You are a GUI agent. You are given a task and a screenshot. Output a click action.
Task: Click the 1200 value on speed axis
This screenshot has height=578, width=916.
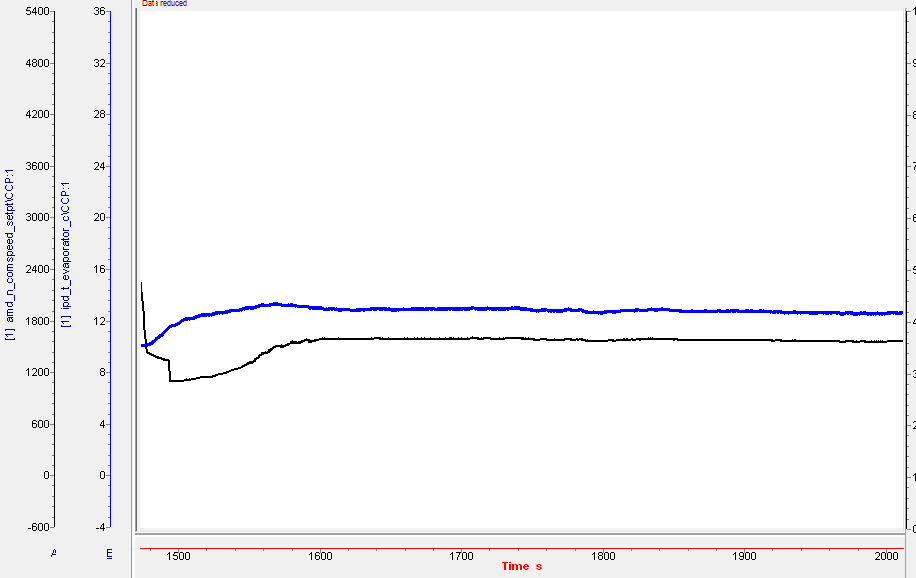click(37, 372)
